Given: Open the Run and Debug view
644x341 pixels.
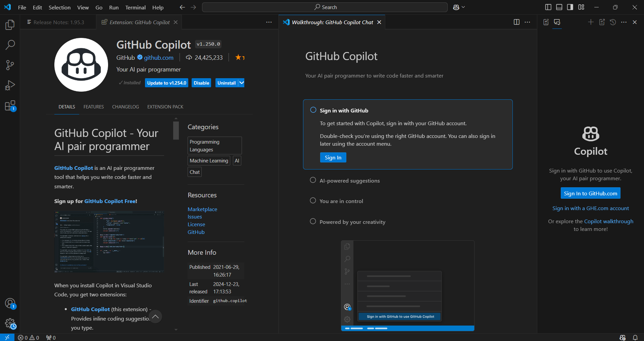Looking at the screenshot, I should tap(10, 85).
